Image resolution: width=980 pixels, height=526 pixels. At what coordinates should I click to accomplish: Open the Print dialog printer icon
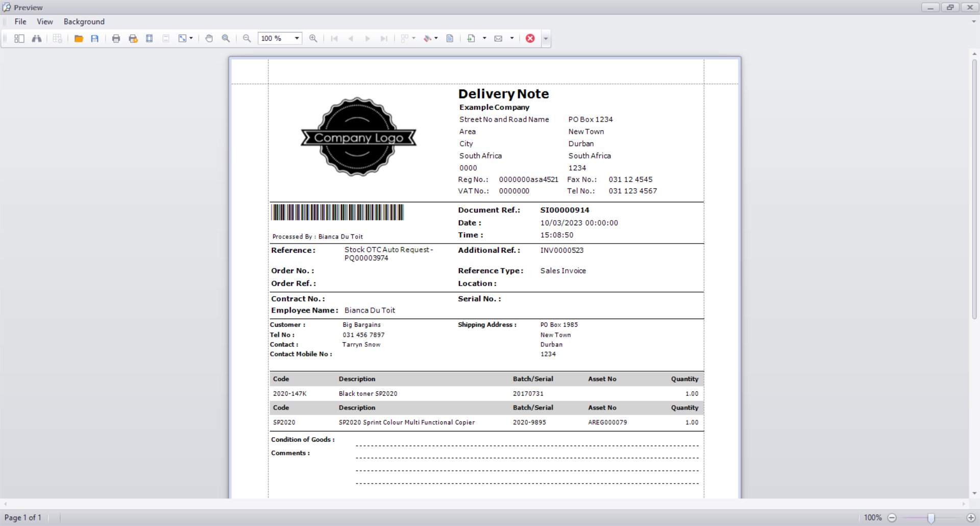click(116, 38)
